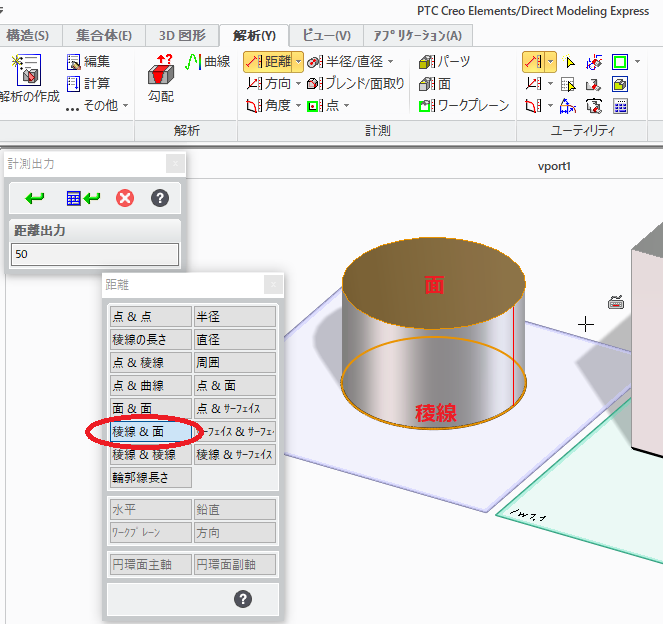Open help in 距離 panel
The width and height of the screenshot is (663, 624).
(x=243, y=599)
